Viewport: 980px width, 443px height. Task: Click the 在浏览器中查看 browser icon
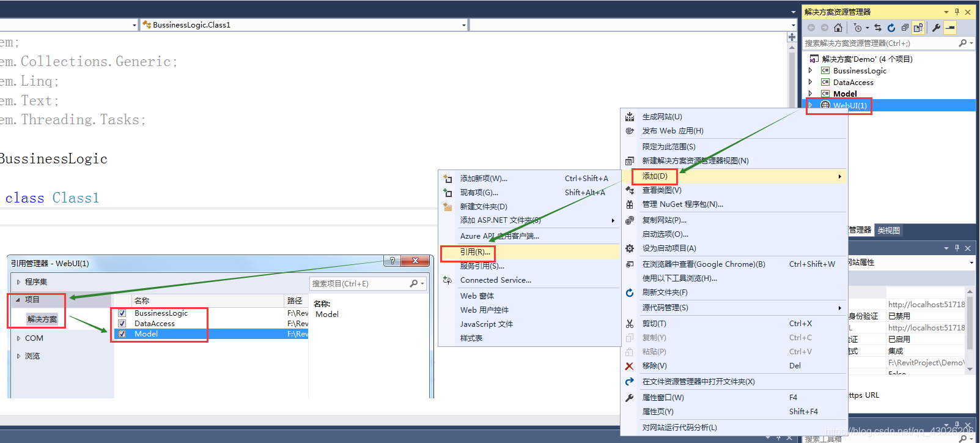[630, 264]
